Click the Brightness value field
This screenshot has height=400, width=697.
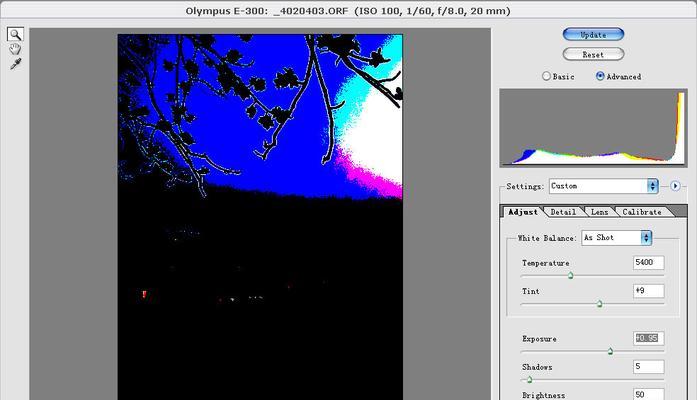[649, 394]
